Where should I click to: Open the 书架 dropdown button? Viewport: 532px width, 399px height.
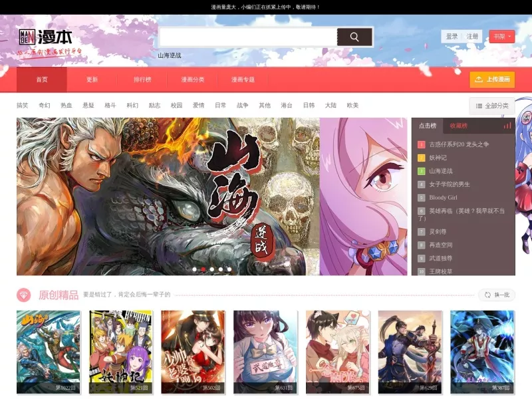click(502, 37)
